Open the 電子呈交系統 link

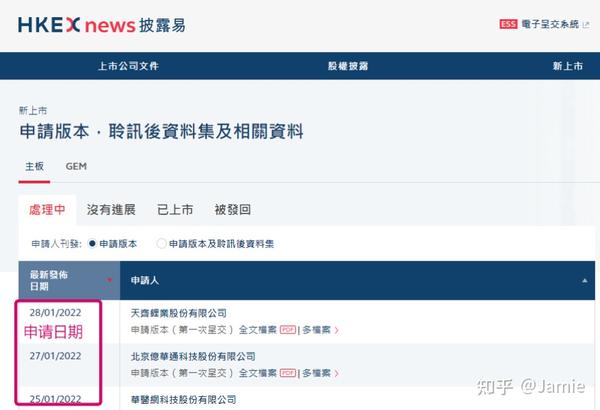pos(550,24)
